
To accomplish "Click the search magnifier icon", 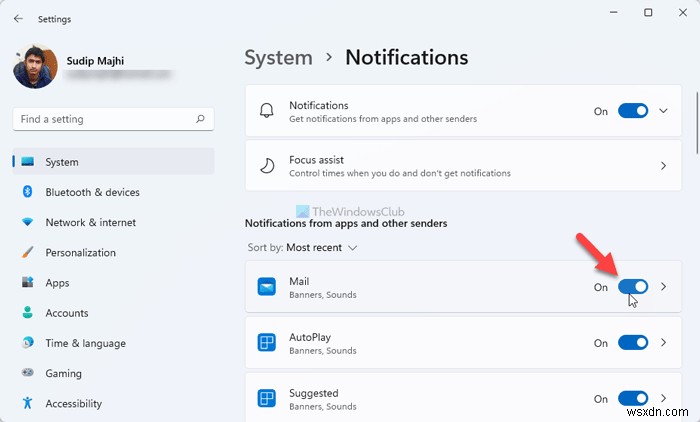I will (200, 119).
